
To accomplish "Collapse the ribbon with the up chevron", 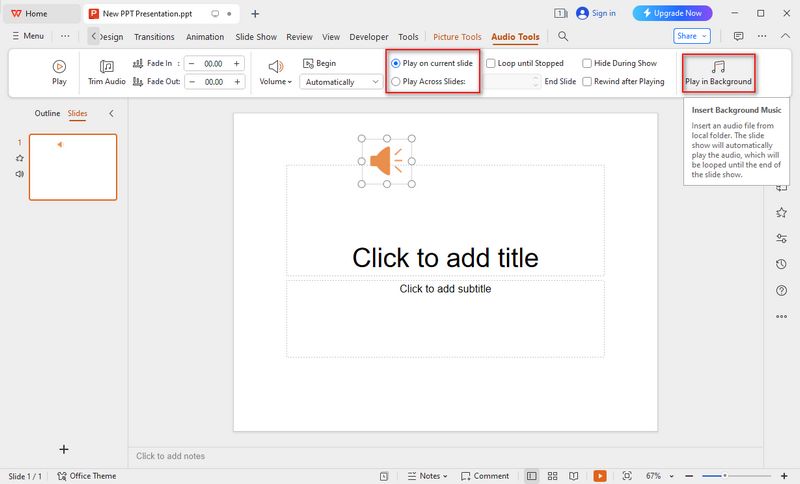I will (785, 36).
